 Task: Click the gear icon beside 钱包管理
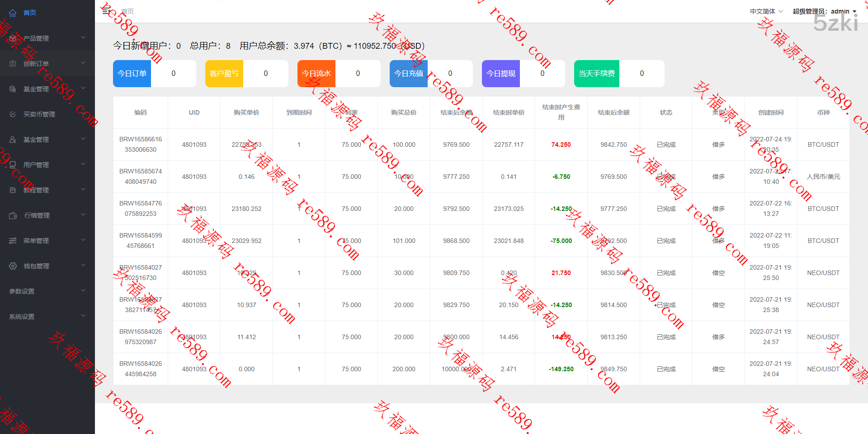[x=13, y=266]
